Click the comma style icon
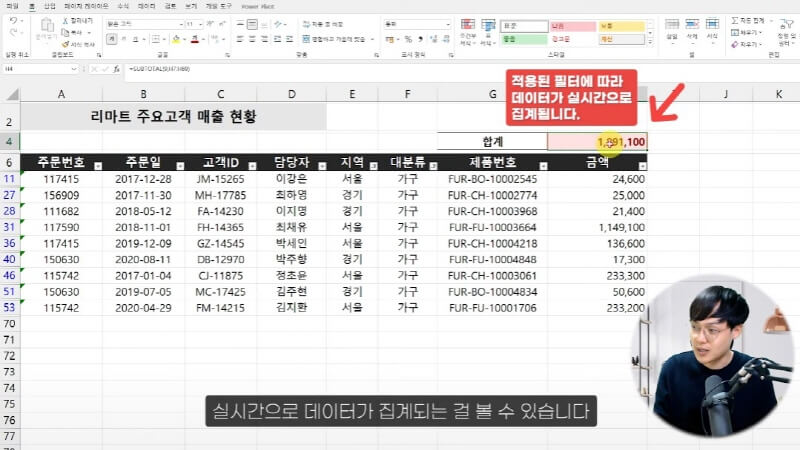 pos(420,39)
